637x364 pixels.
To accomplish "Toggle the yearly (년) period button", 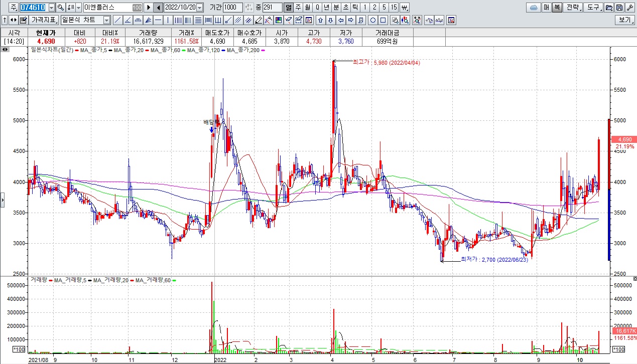I will (x=326, y=8).
